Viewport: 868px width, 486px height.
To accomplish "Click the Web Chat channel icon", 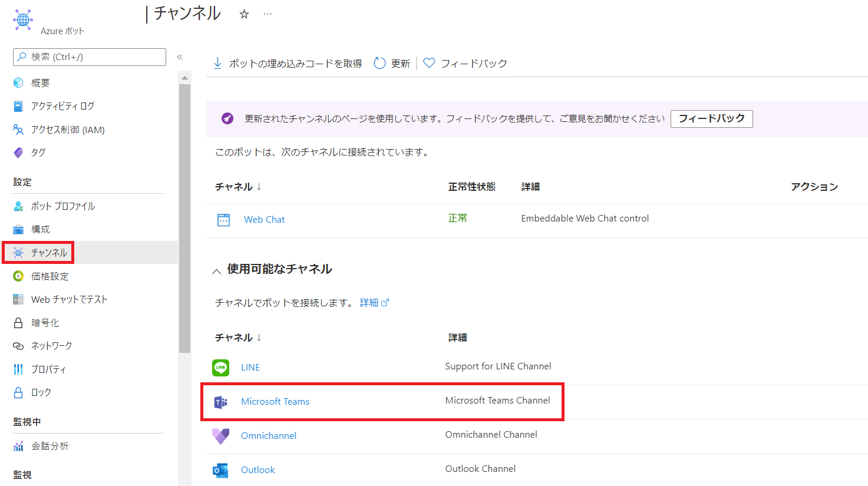I will point(224,220).
